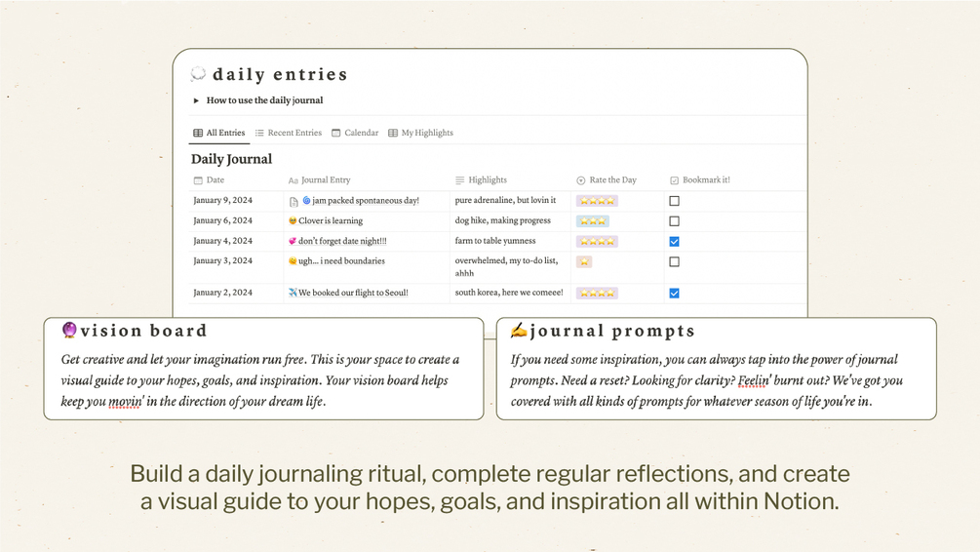This screenshot has height=552, width=980.
Task: Open the Bookmark it! column header menu
Action: click(700, 180)
